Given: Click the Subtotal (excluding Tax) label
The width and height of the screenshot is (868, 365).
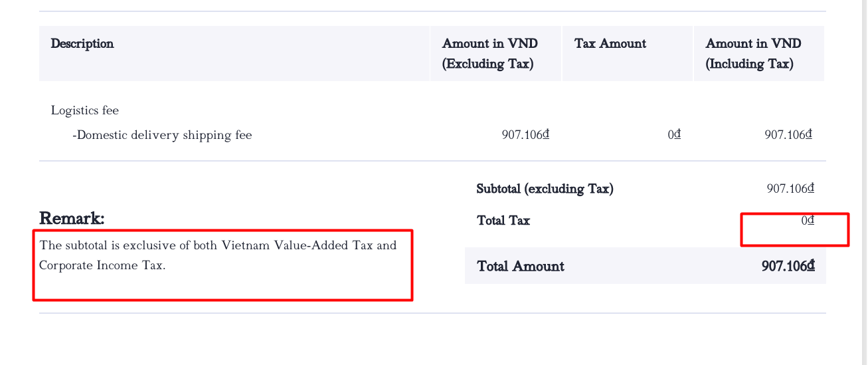Looking at the screenshot, I should point(545,189).
